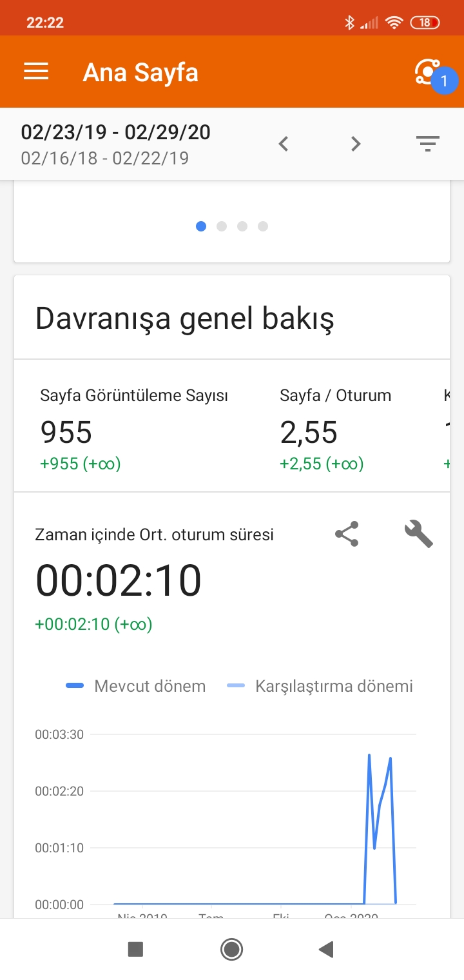Image resolution: width=464 pixels, height=980 pixels.
Task: Tap the Davranışa genel bakış card title
Action: 185,318
